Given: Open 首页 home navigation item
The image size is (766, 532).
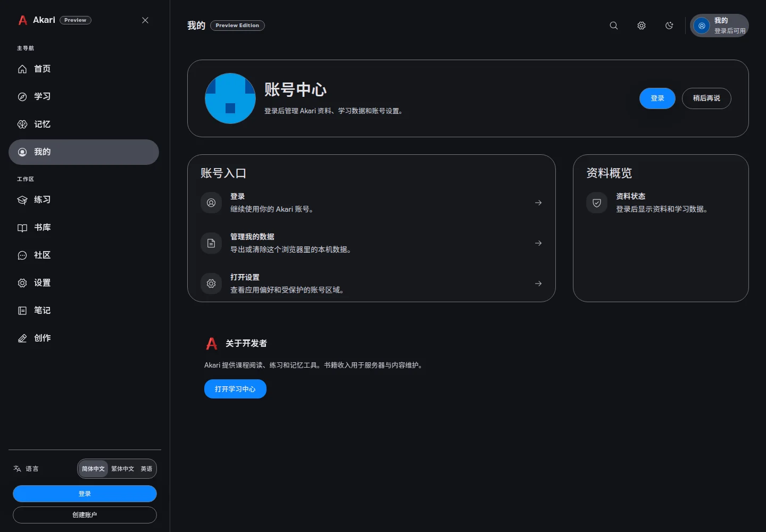Looking at the screenshot, I should (x=84, y=69).
